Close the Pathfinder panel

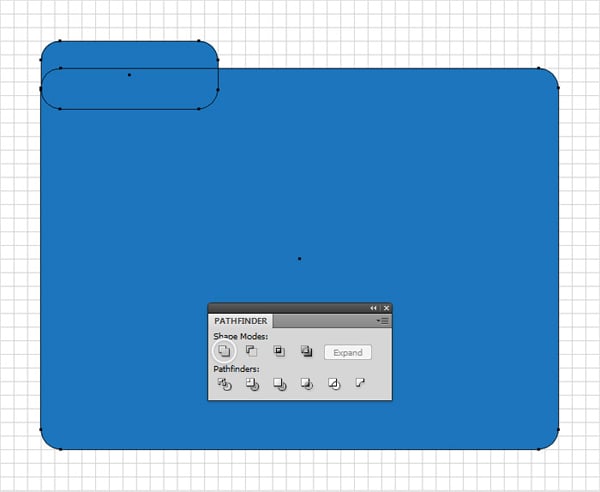[386, 308]
